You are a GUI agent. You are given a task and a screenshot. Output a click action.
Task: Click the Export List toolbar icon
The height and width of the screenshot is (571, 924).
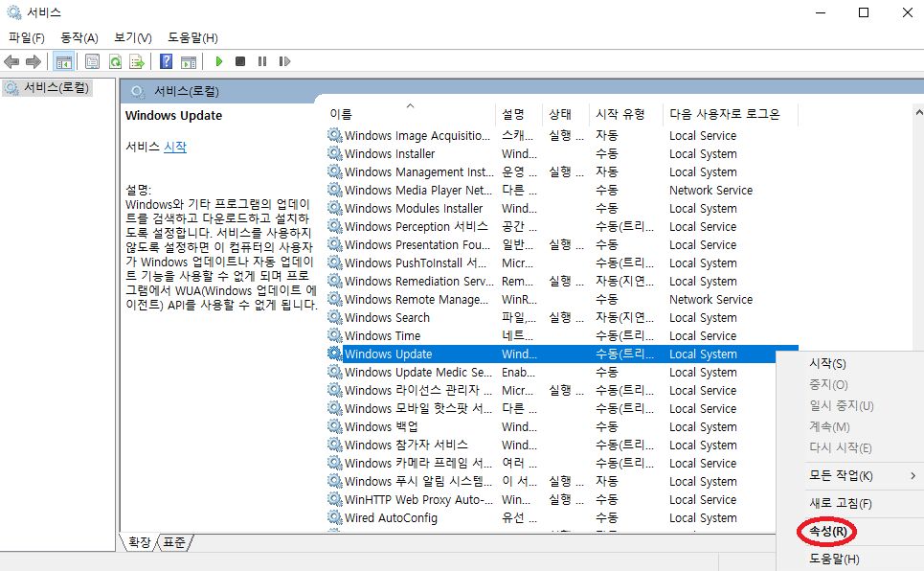[137, 61]
